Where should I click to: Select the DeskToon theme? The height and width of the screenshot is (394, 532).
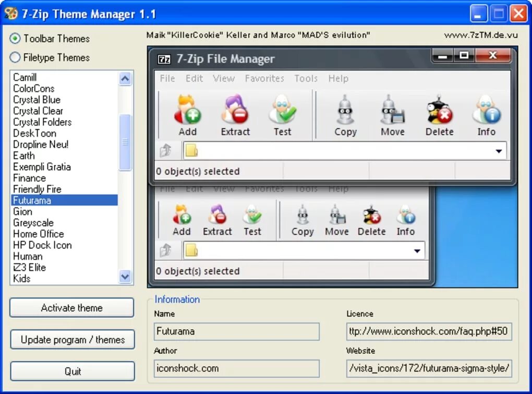point(65,134)
